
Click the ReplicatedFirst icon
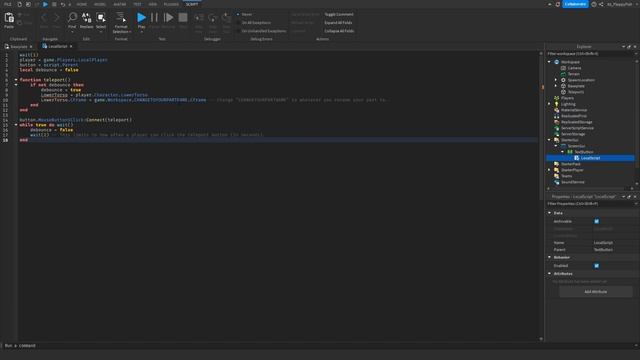point(557,116)
